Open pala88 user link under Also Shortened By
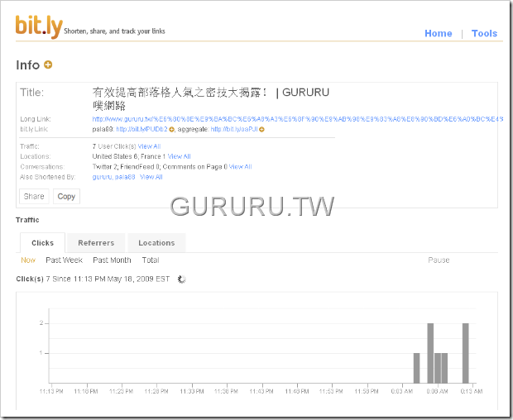513x420 pixels. coord(125,177)
